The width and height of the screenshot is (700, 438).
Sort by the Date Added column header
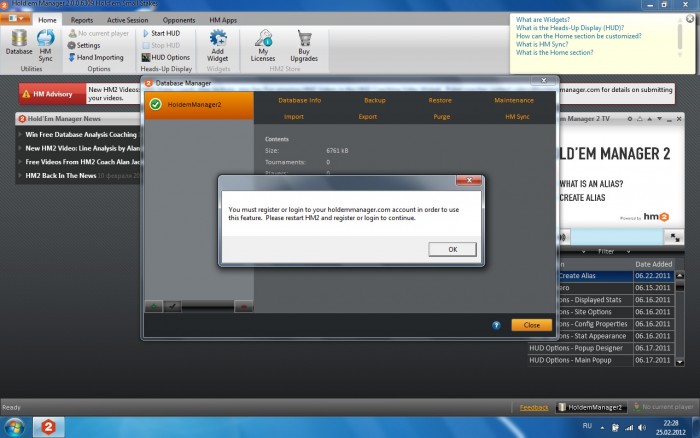click(653, 264)
